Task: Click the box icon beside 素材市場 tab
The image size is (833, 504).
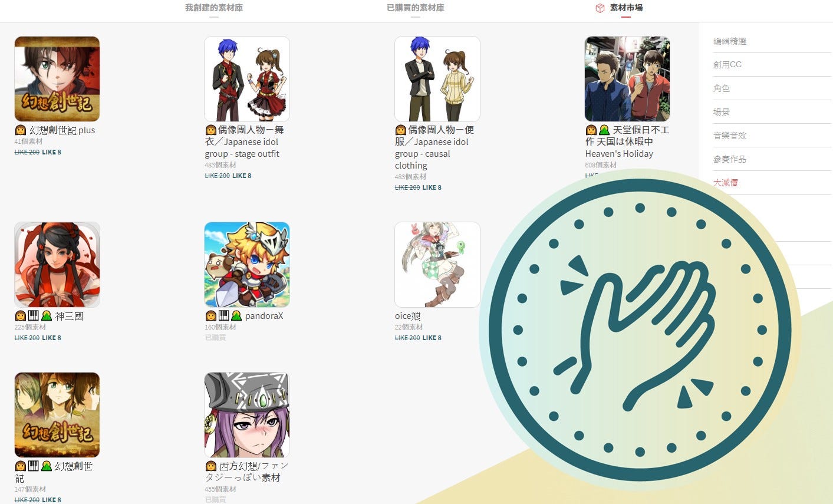Action: pyautogui.click(x=600, y=8)
